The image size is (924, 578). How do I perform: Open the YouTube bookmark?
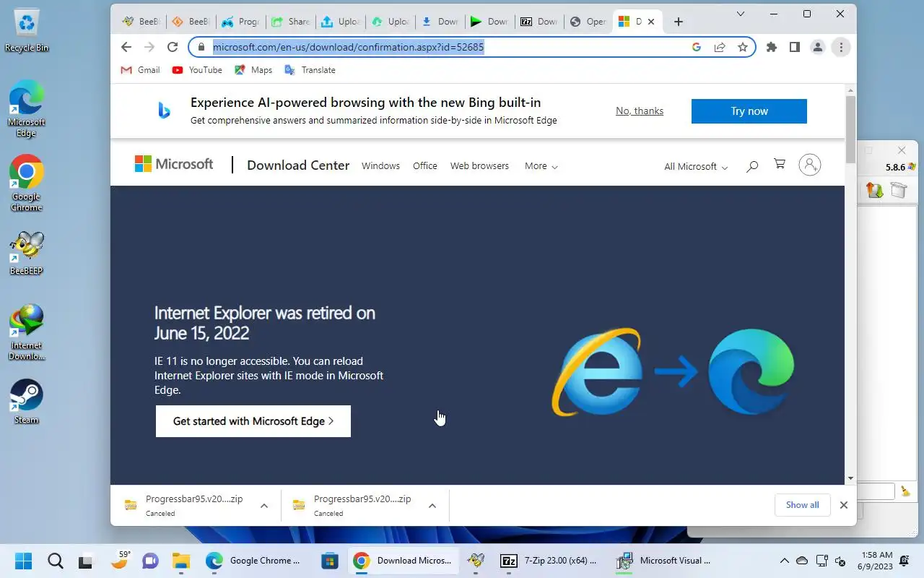tap(197, 70)
